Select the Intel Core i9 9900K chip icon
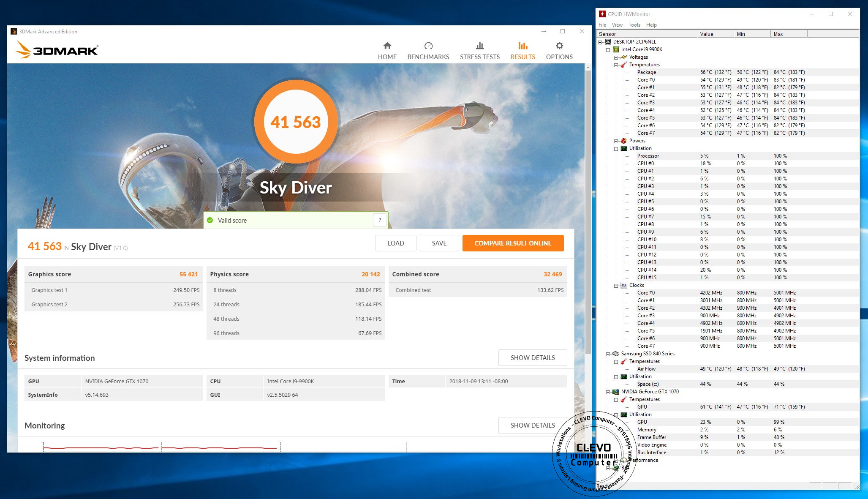This screenshot has width=868, height=499. 616,49
